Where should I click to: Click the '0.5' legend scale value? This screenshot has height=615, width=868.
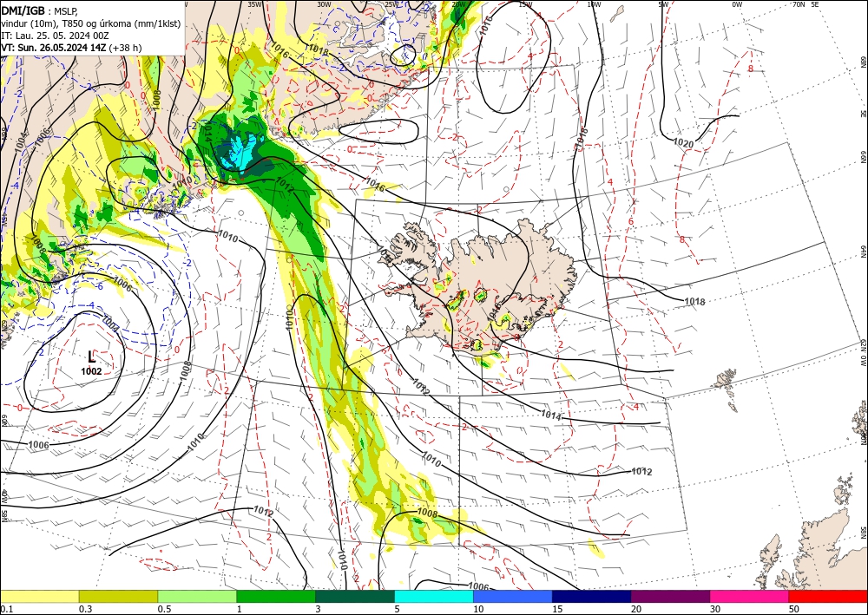[164, 609]
